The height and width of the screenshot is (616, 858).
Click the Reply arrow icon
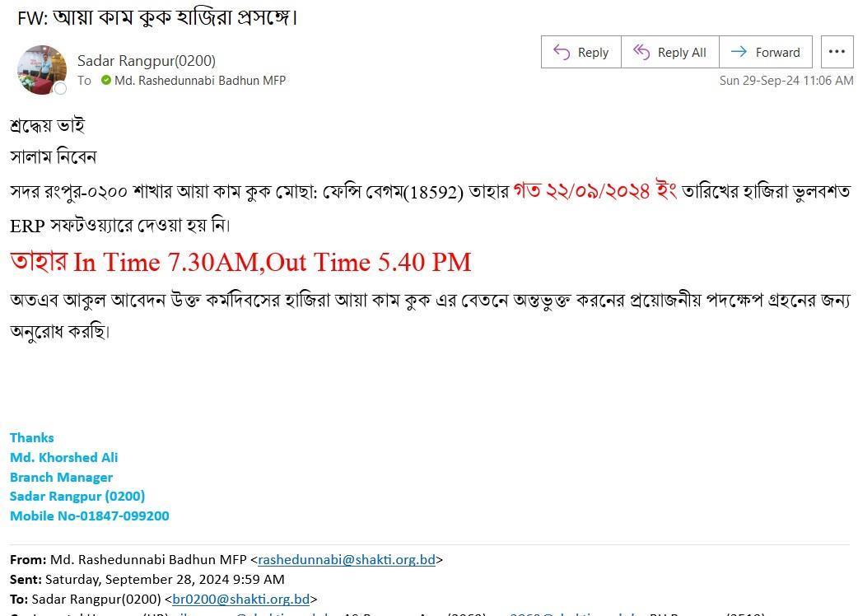(x=562, y=52)
